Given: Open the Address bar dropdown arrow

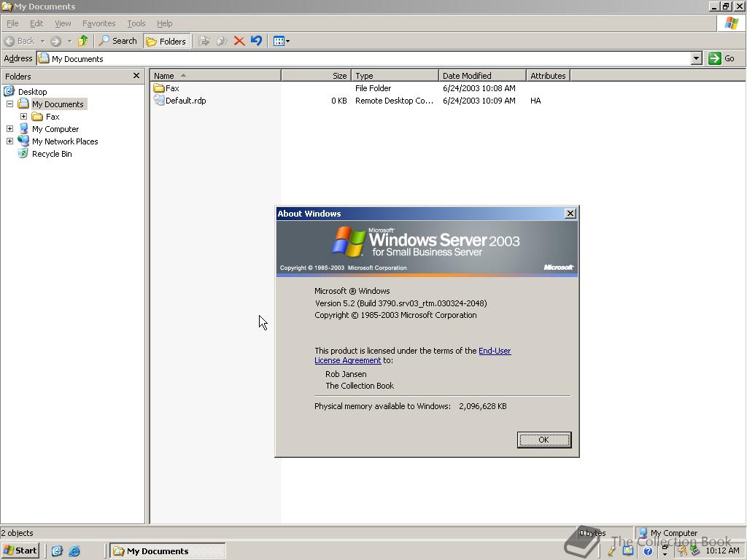Looking at the screenshot, I should tap(697, 58).
